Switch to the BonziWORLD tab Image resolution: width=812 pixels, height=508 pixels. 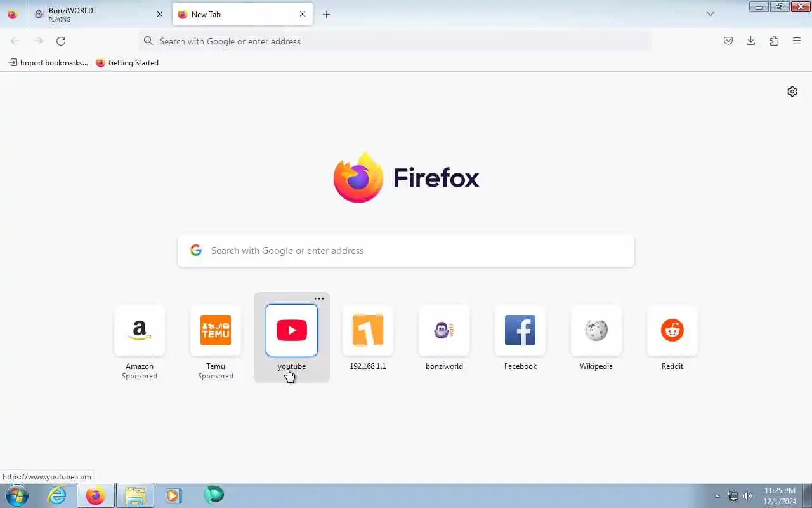tap(98, 14)
